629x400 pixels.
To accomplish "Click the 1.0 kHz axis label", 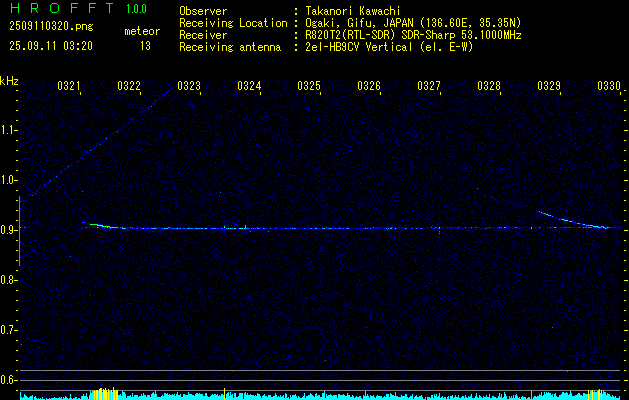I will tap(9, 181).
